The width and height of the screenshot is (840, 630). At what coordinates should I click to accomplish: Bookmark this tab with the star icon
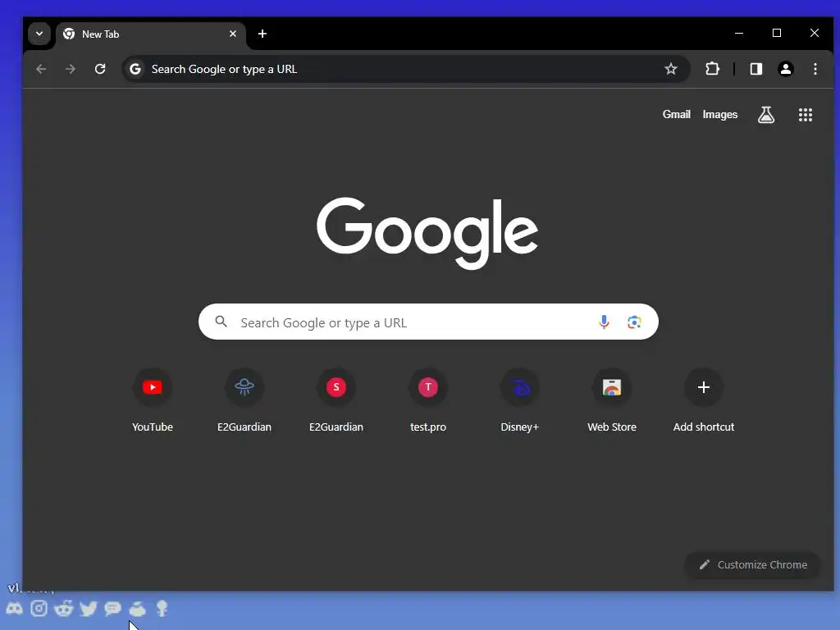(x=671, y=69)
